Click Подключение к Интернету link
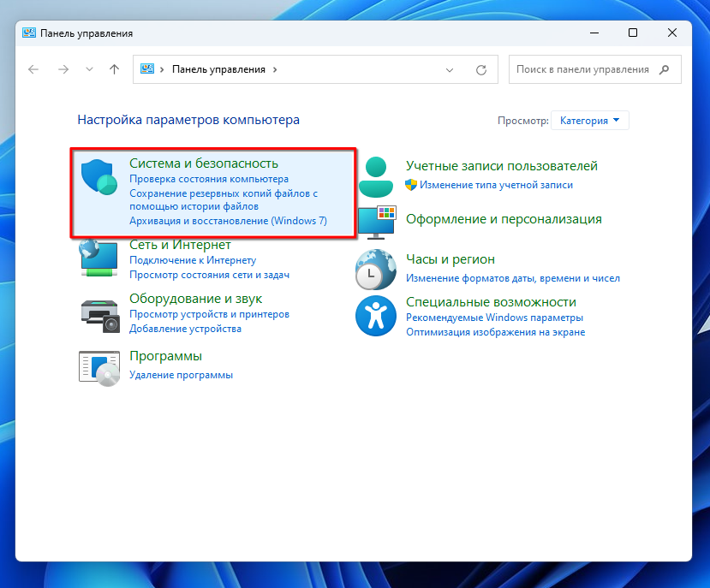The image size is (710, 588). (x=193, y=260)
